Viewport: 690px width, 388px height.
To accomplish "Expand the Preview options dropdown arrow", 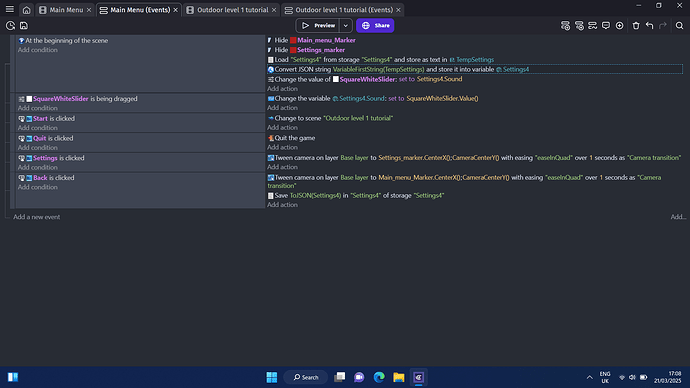I will (345, 26).
